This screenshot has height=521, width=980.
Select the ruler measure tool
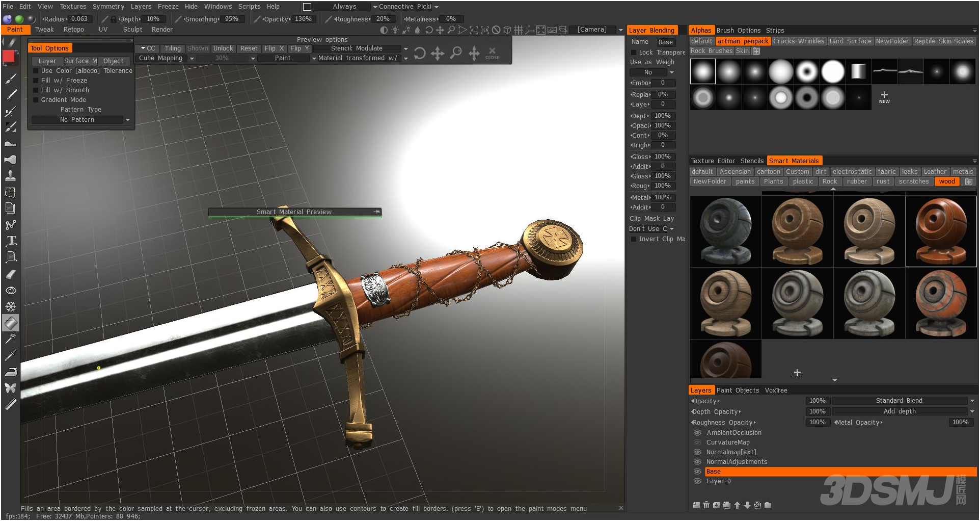11,404
